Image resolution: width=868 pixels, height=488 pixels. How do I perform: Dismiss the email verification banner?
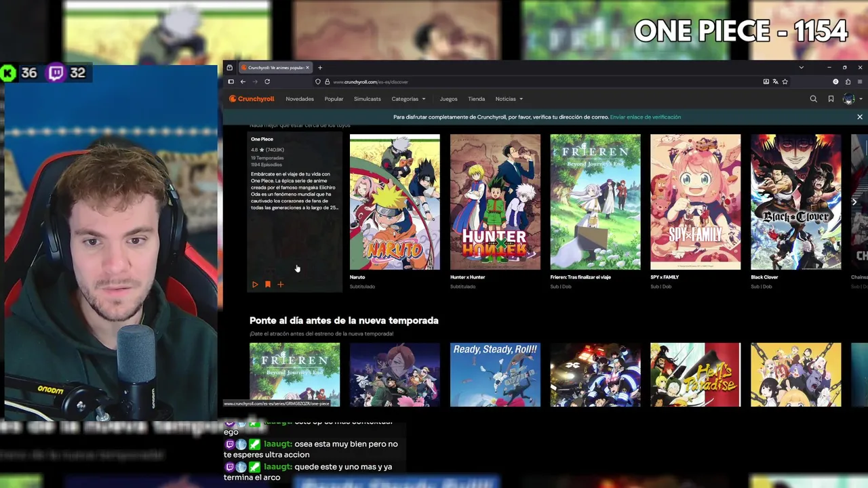(860, 117)
